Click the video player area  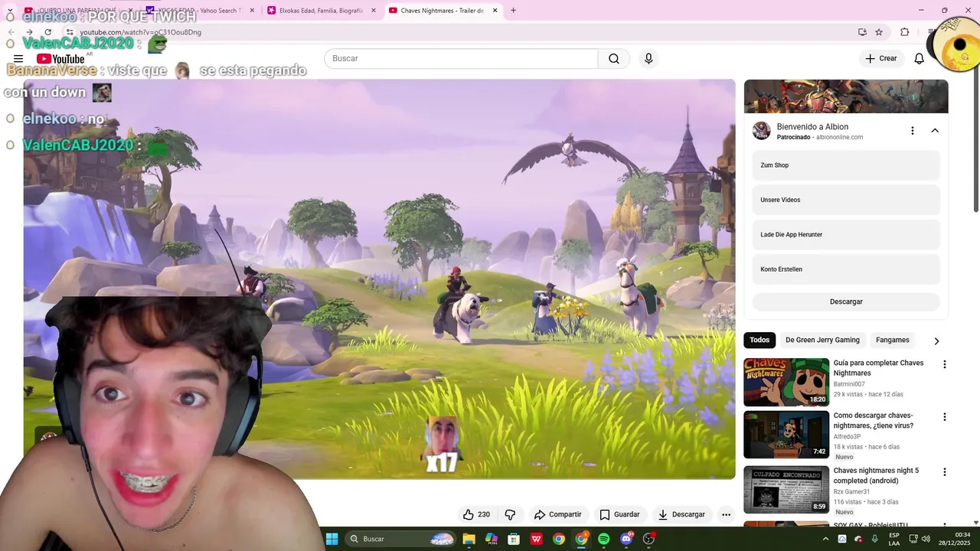[379, 279]
